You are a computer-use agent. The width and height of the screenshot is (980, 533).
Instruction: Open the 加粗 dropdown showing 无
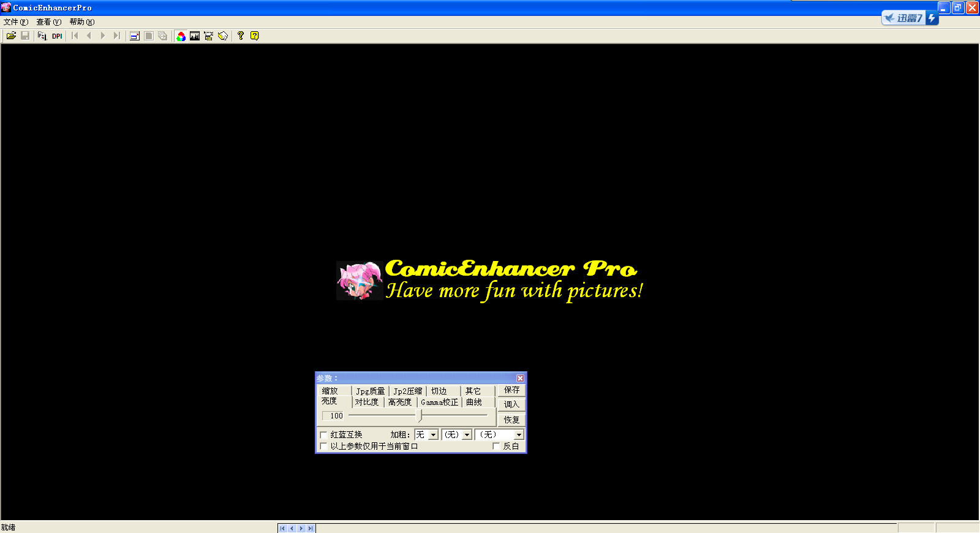(426, 434)
